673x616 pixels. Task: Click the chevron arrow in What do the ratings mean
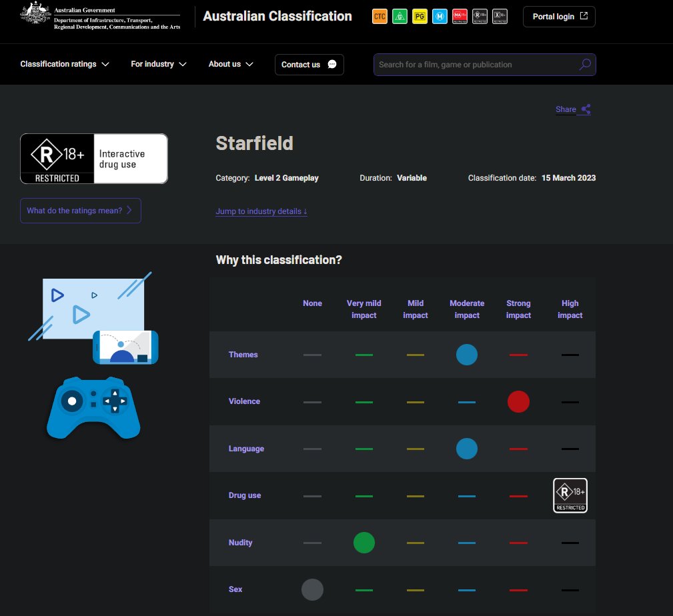[x=129, y=210]
